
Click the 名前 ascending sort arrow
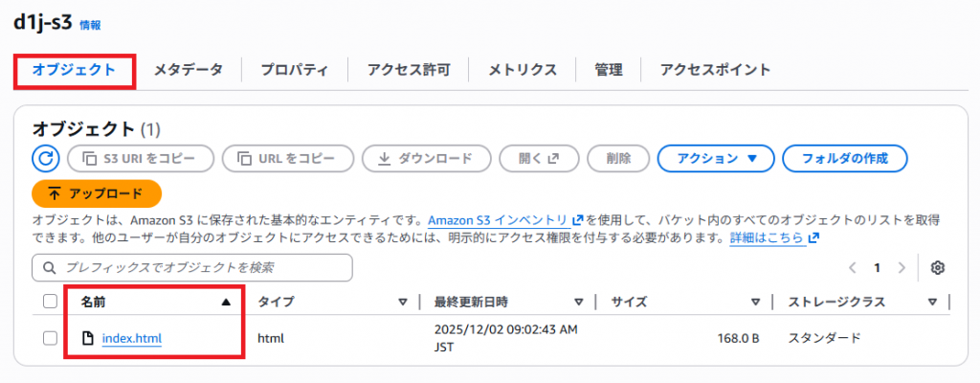[226, 303]
